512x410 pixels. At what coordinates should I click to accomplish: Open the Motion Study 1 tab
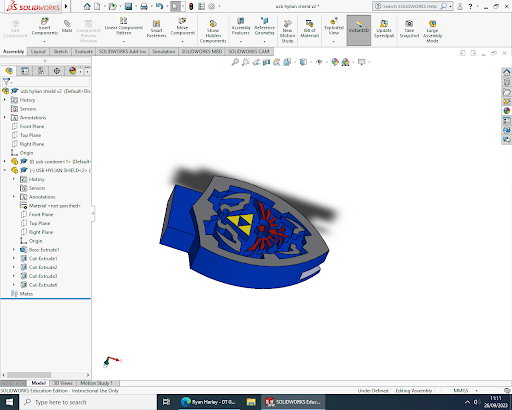point(97,383)
